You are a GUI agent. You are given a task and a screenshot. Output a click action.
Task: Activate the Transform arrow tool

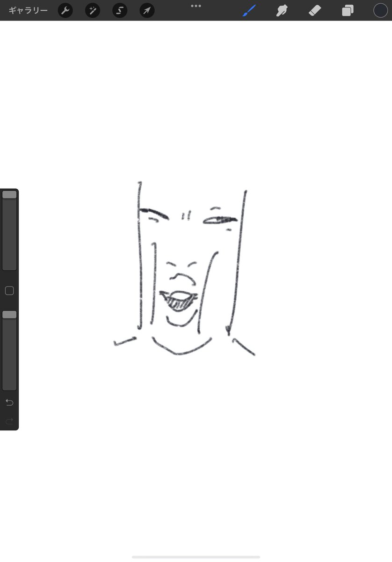pyautogui.click(x=147, y=10)
